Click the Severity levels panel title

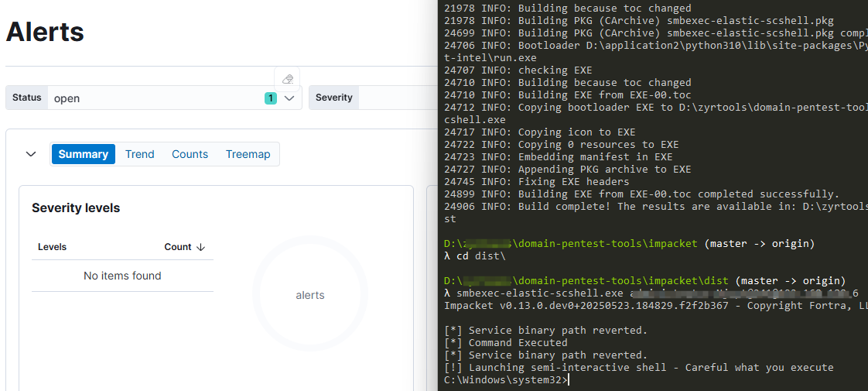point(76,208)
